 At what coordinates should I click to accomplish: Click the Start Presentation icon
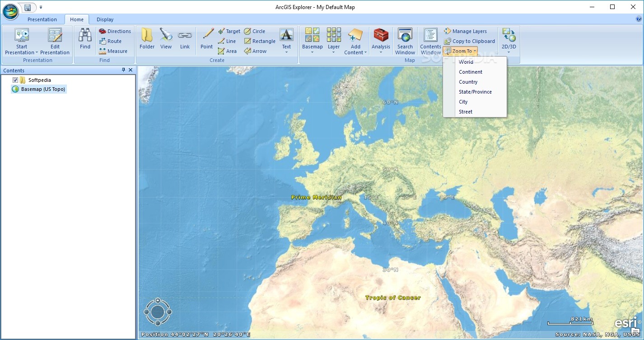pos(22,35)
